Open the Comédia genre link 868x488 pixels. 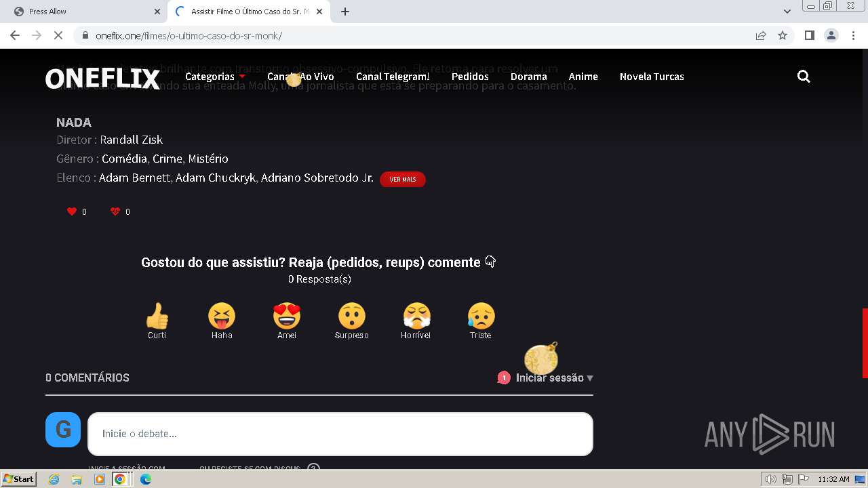[x=124, y=159]
